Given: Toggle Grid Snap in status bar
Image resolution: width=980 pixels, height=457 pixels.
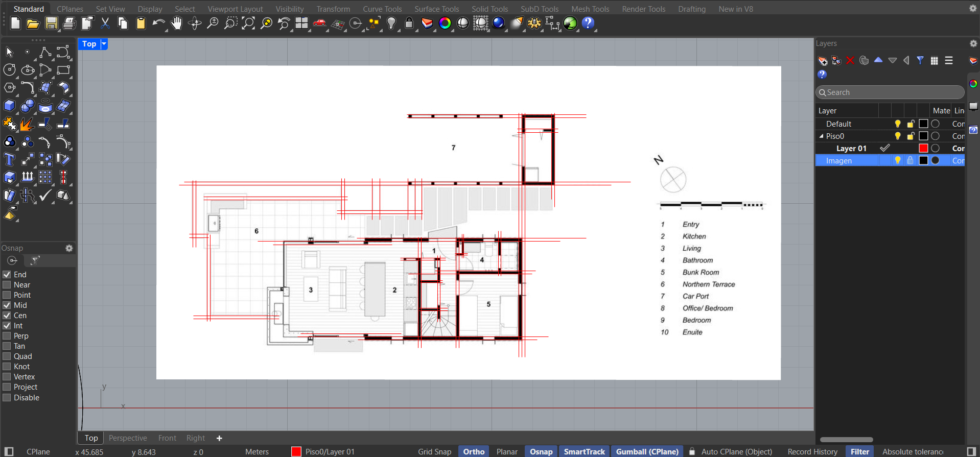Looking at the screenshot, I should click(x=434, y=452).
